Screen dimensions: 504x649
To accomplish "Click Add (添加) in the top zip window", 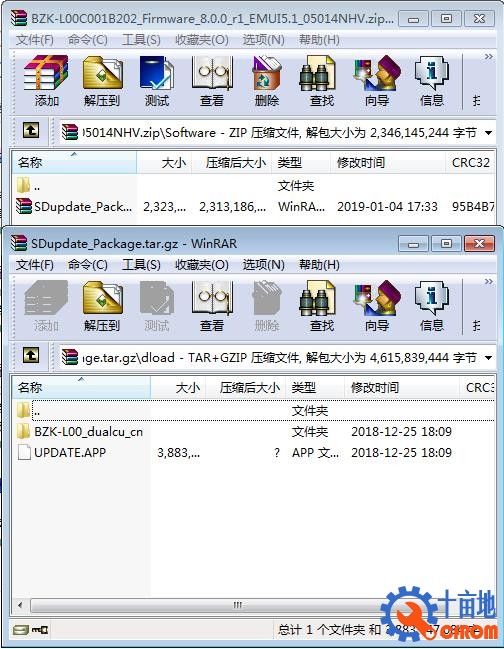I will pos(46,81).
